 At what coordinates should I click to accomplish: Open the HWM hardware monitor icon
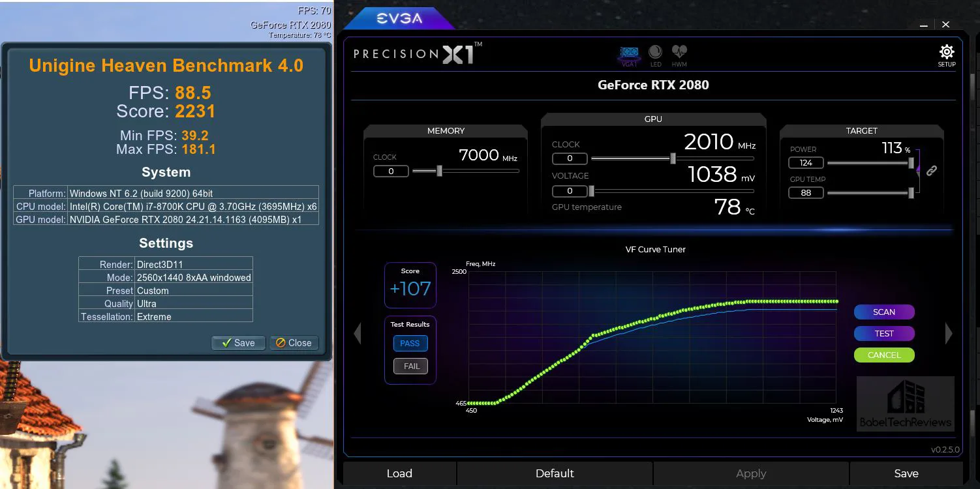click(x=679, y=56)
